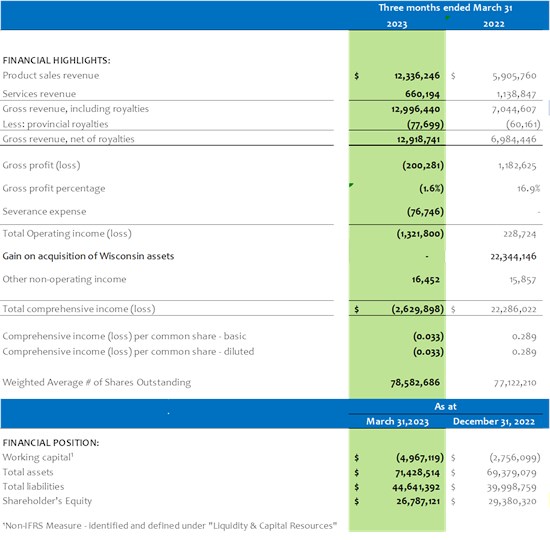Select the Working capital (4,967,119) value
Screen dimensions: 550x540
420,458
